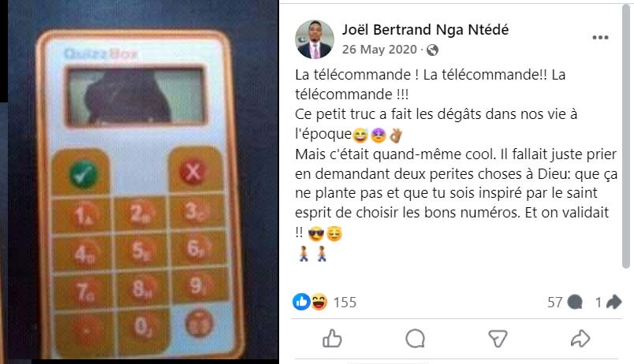The width and height of the screenshot is (634, 364).
Task: Click the Send in Messenger icon
Action: [498, 339]
